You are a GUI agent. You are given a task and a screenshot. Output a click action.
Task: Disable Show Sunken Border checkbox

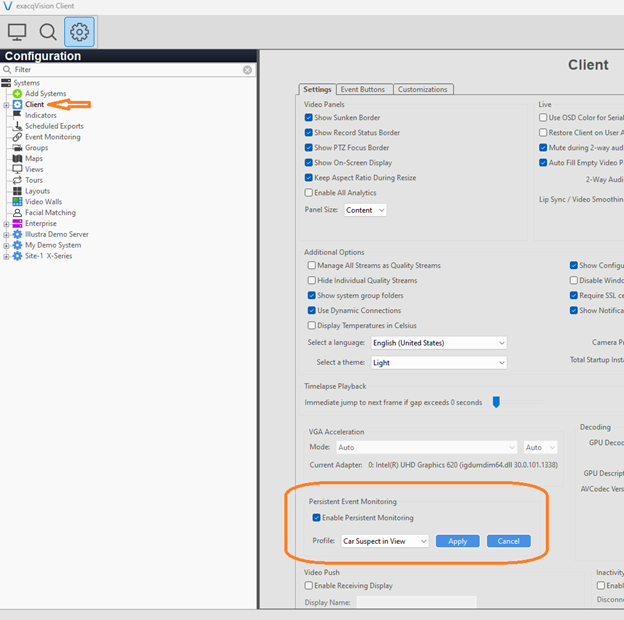[x=309, y=117]
